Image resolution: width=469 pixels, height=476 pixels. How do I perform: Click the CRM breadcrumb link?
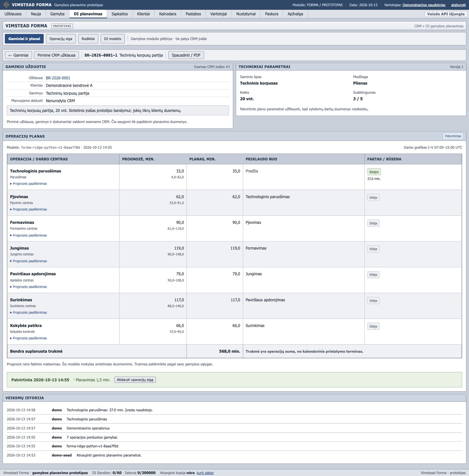(x=418, y=26)
